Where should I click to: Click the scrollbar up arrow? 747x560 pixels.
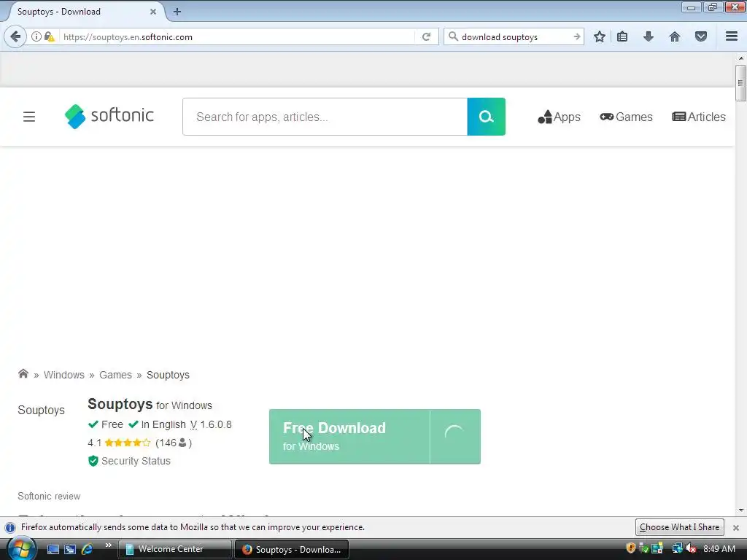coord(740,58)
